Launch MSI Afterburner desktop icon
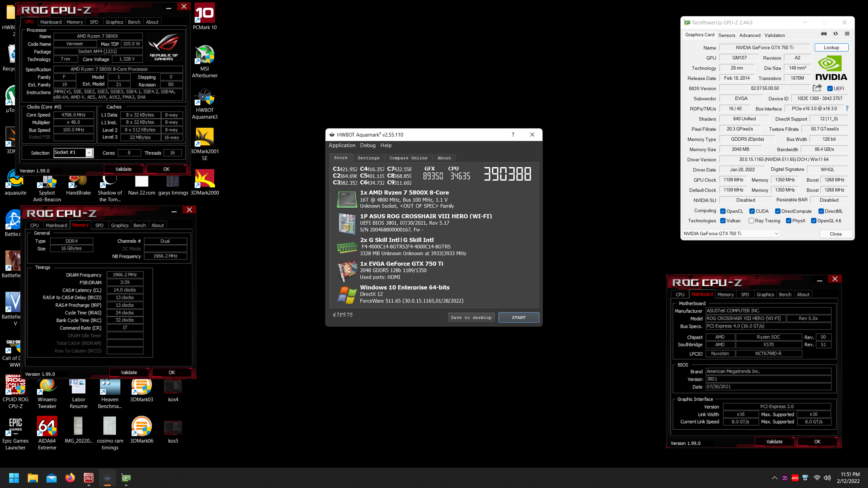This screenshot has width=868, height=488. pos(204,61)
